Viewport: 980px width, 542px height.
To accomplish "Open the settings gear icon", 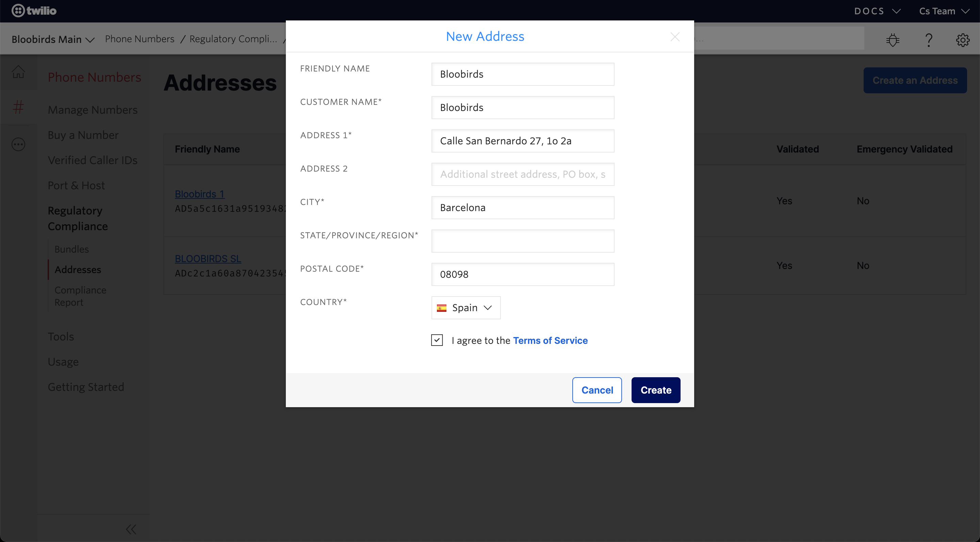I will [963, 39].
